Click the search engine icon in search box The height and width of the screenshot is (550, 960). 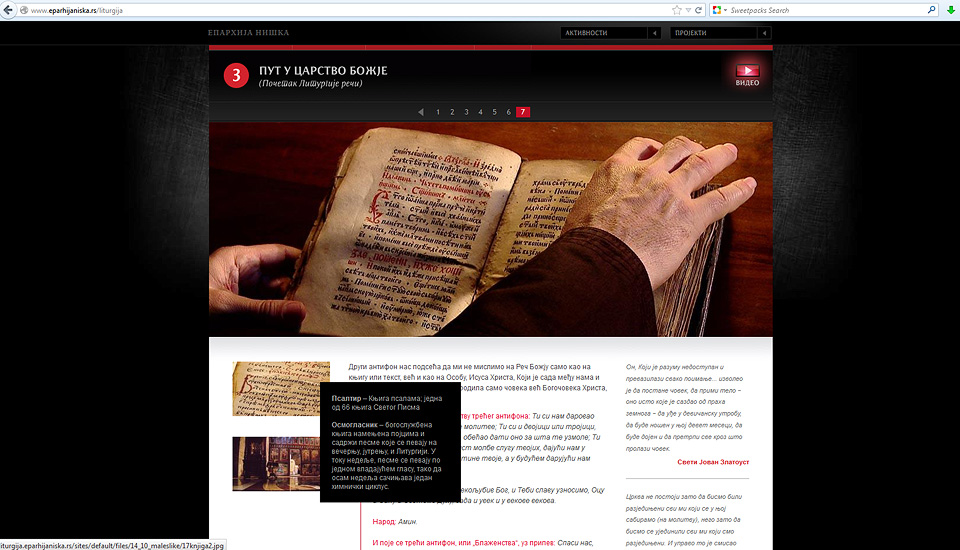pyautogui.click(x=717, y=10)
